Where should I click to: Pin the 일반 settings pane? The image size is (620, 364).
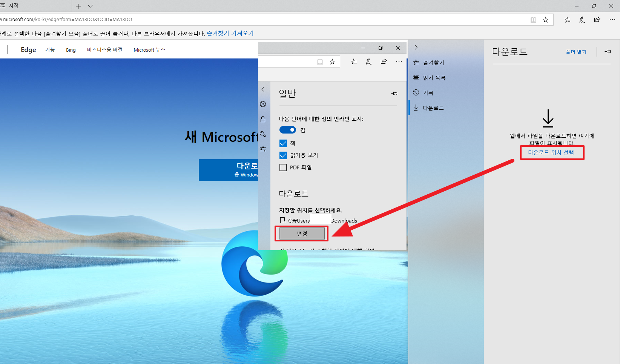tap(394, 93)
